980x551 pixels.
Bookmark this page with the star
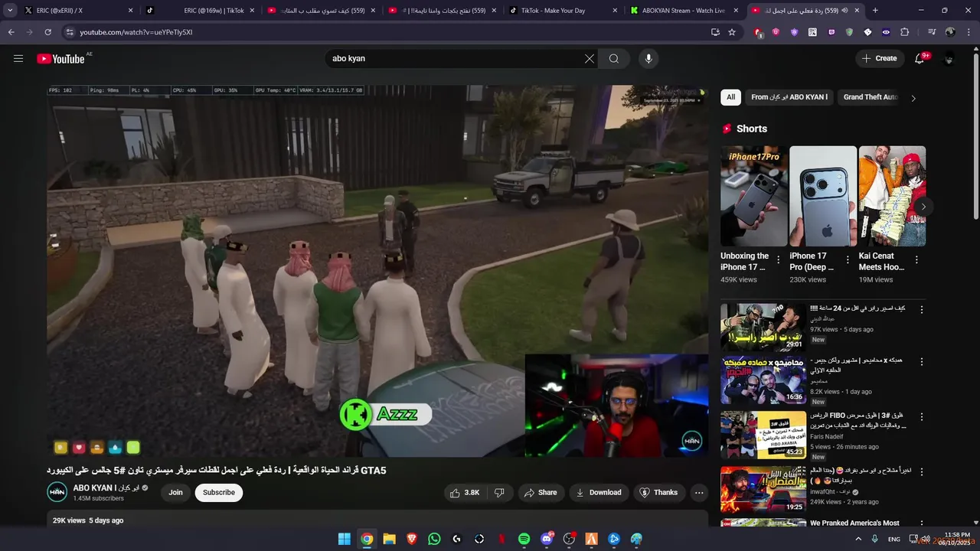pos(732,32)
